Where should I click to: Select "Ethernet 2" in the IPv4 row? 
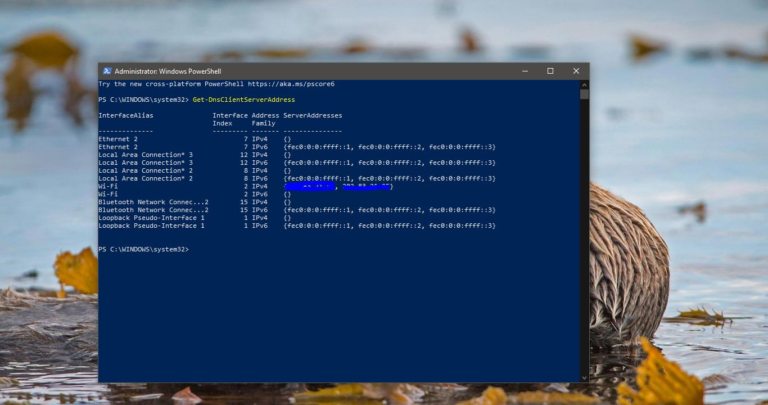(x=118, y=139)
